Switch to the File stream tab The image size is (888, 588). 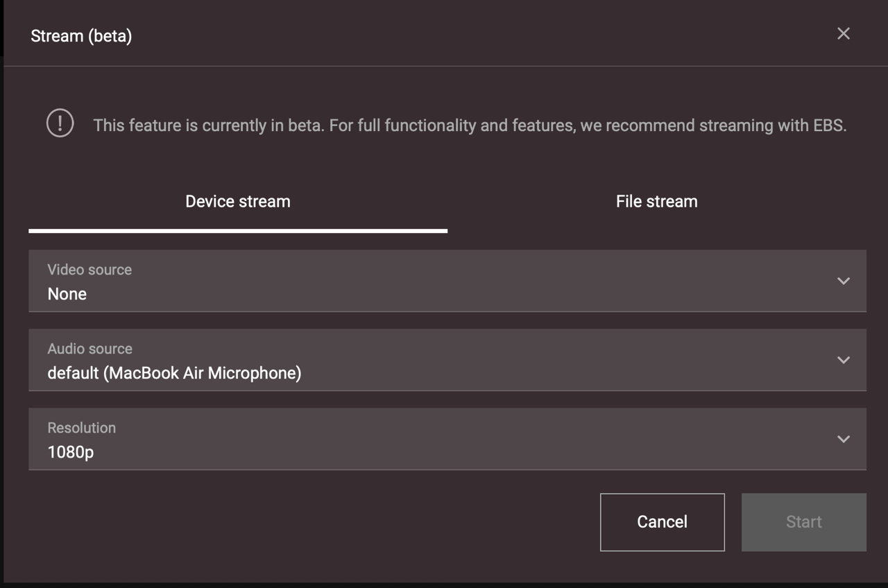click(656, 202)
